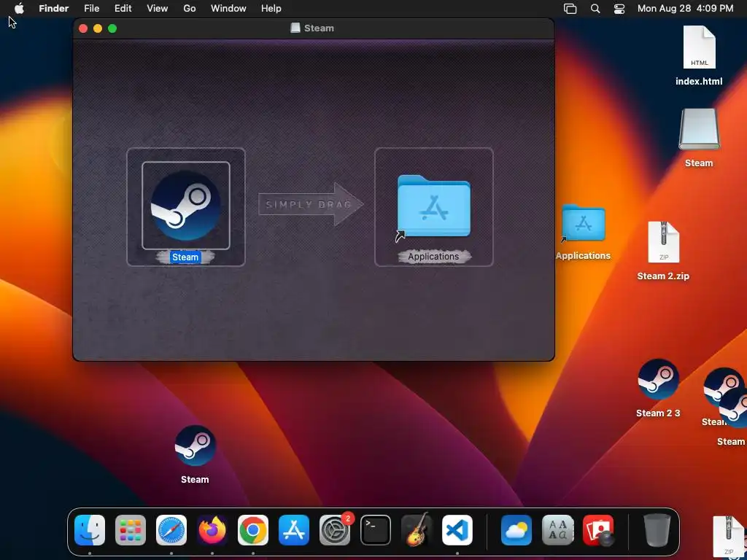Click the Steam disk proxy icon in the title bar
This screenshot has width=747, height=560.
(x=295, y=28)
